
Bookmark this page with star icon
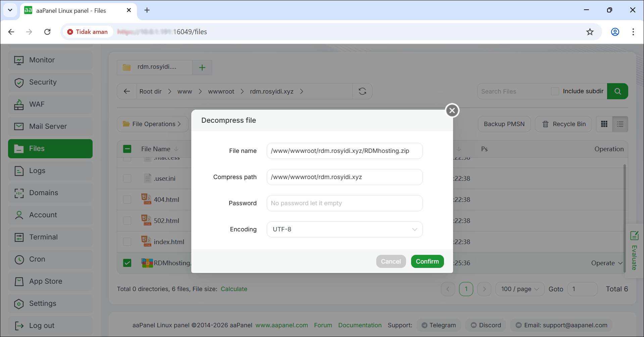tap(590, 32)
